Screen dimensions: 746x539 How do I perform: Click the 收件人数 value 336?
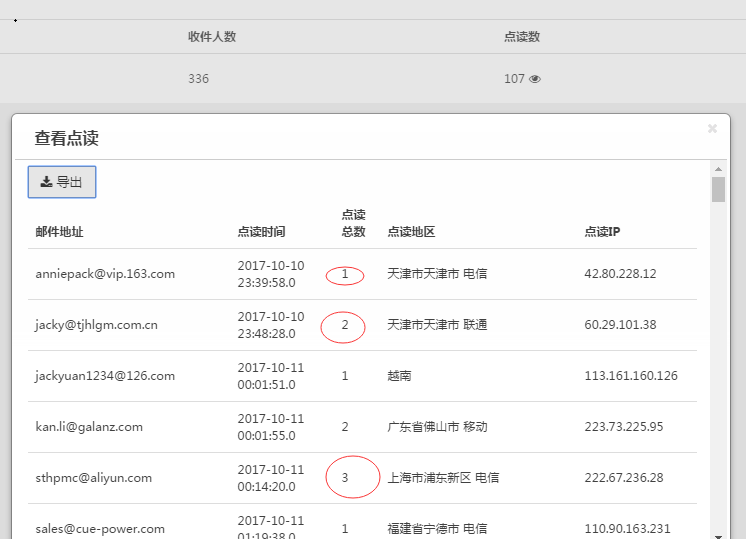point(198,79)
